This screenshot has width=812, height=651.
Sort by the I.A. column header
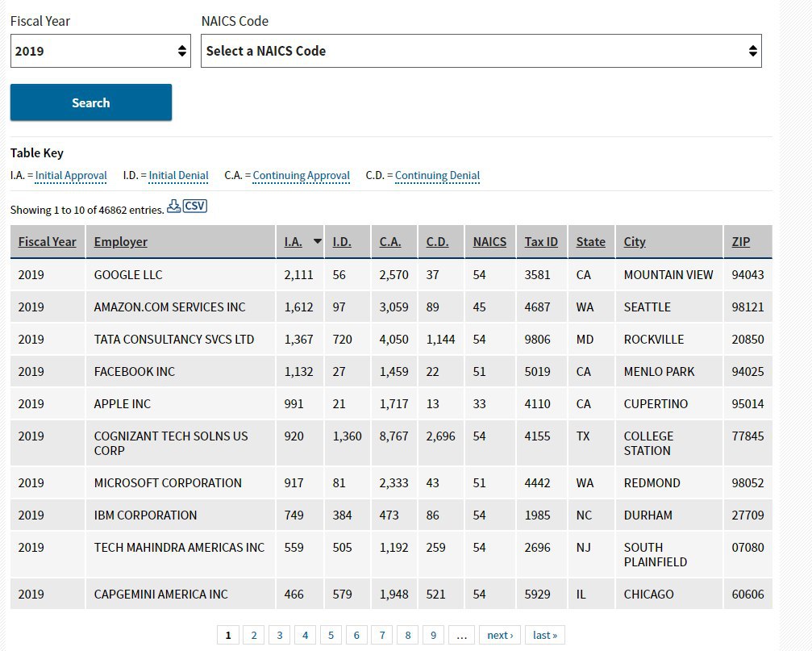point(293,242)
